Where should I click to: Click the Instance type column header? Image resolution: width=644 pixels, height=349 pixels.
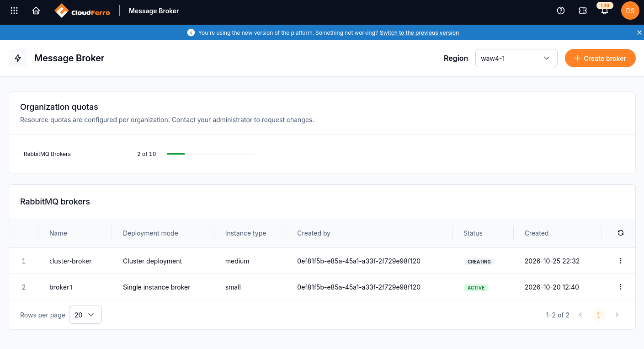pos(245,233)
